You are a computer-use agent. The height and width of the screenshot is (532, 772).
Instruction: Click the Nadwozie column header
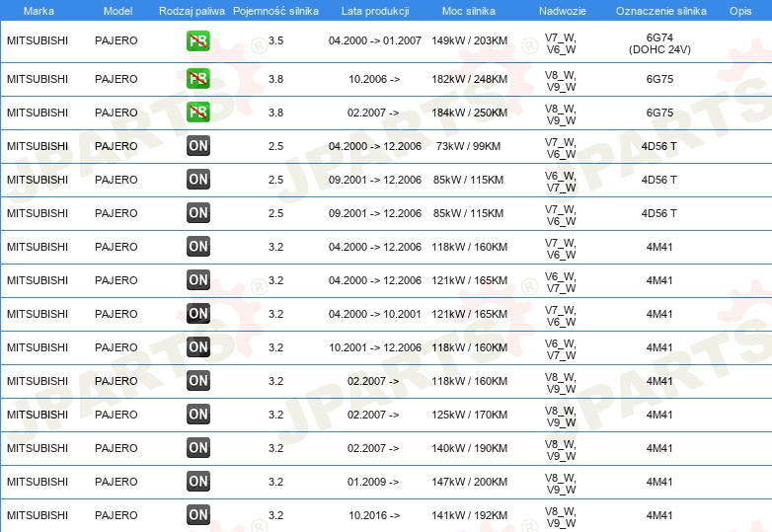(563, 11)
